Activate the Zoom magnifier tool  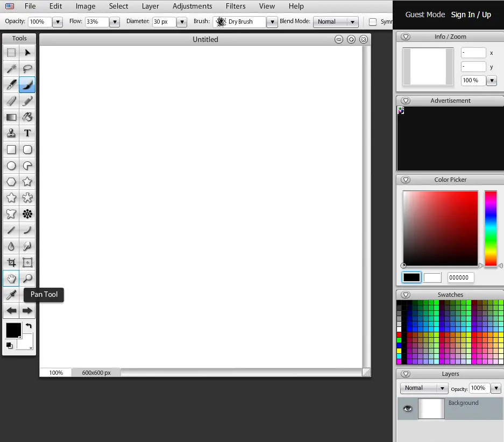(x=27, y=279)
